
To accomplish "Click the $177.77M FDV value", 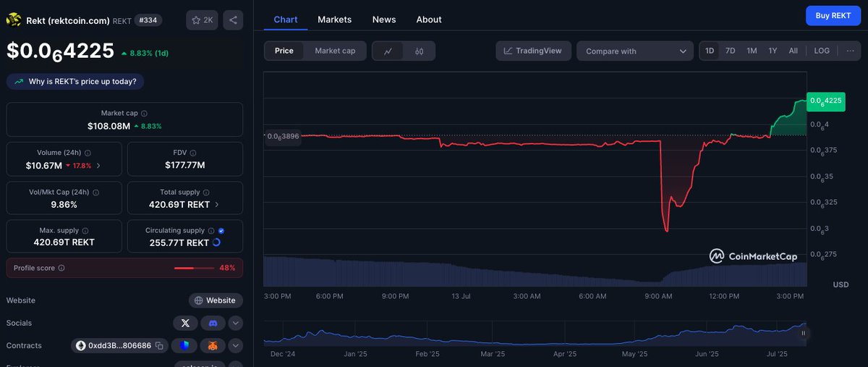I will 184,165.
